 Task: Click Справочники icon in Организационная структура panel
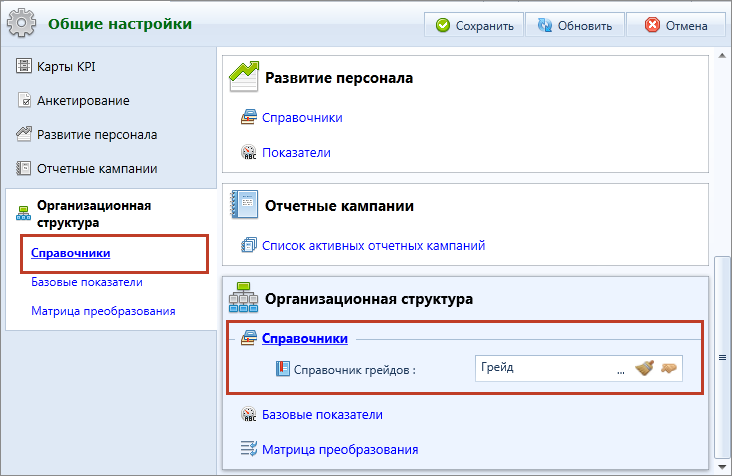(249, 338)
